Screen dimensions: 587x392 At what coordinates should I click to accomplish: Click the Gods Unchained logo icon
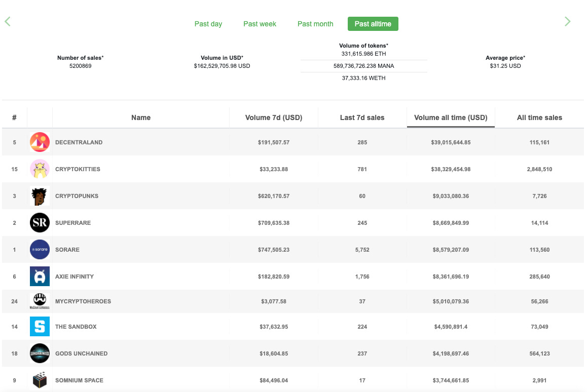(40, 354)
